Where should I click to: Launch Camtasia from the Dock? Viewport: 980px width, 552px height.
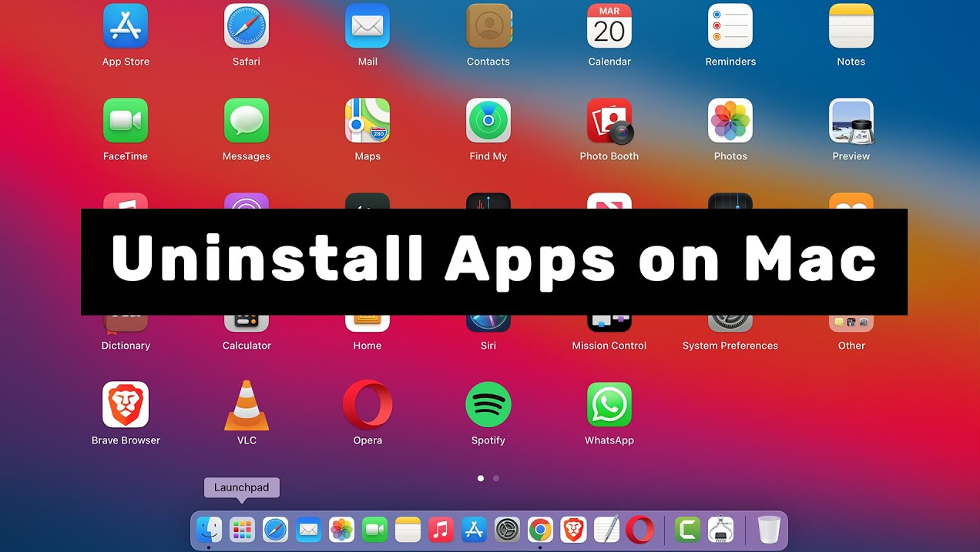tap(686, 530)
